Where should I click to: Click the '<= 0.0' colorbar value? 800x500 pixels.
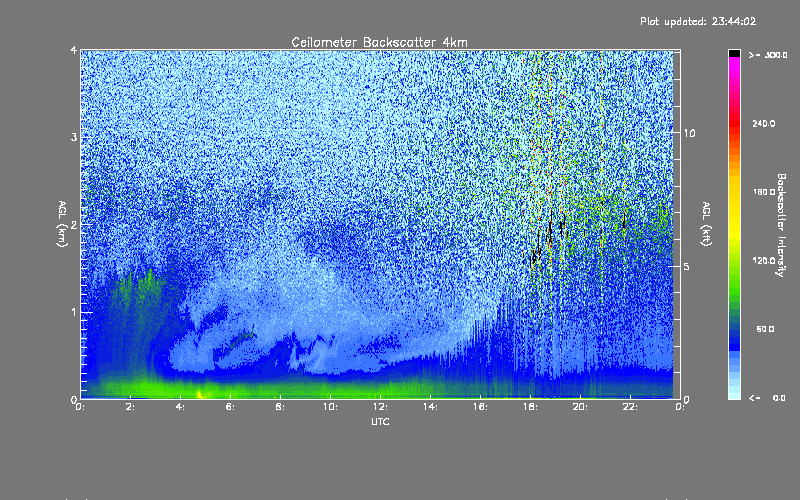pyautogui.click(x=767, y=398)
